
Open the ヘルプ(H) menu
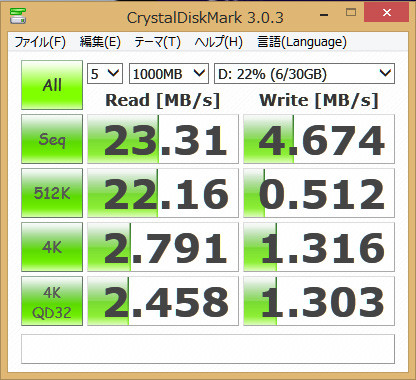coord(219,42)
